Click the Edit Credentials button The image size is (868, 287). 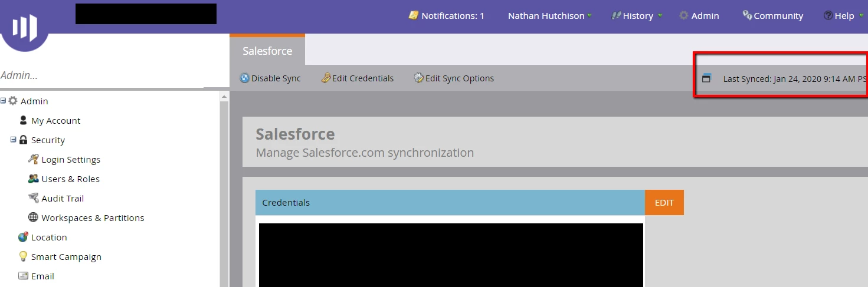coord(357,78)
